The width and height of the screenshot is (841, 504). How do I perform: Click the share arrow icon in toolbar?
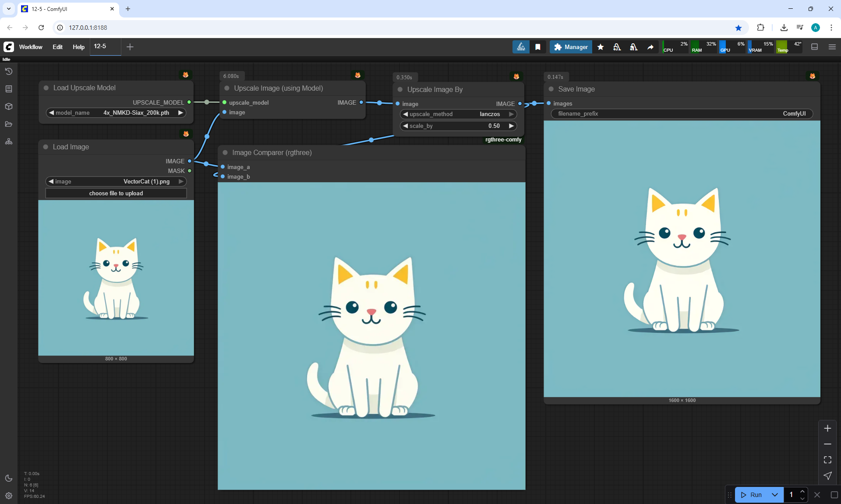click(650, 47)
